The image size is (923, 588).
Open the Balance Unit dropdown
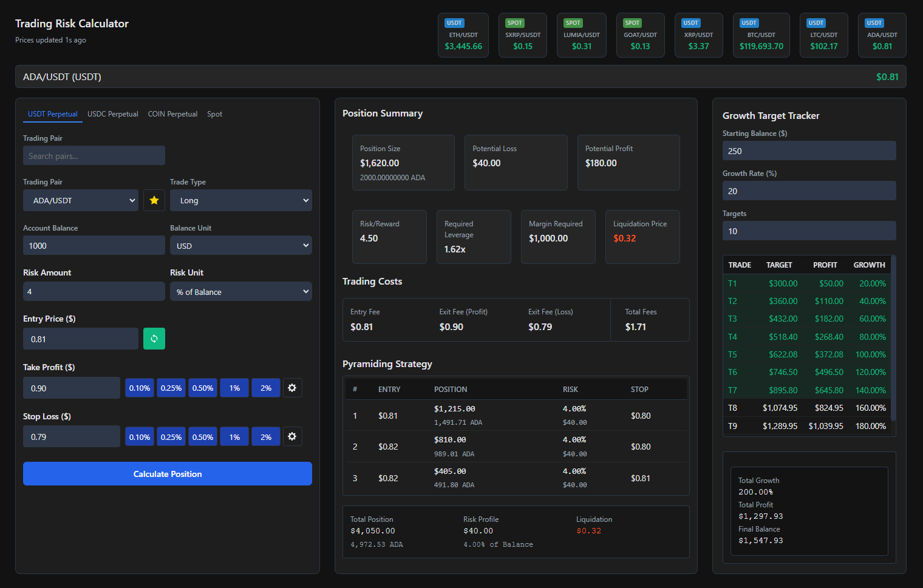click(240, 245)
